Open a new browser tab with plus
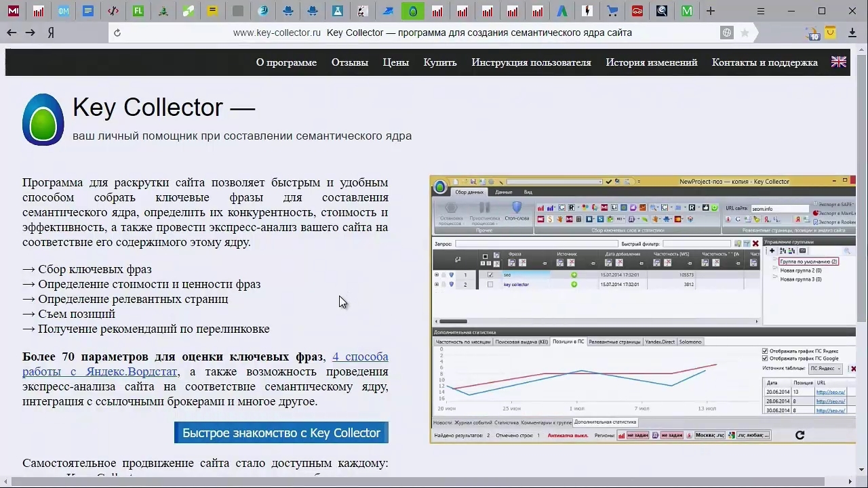This screenshot has width=868, height=488. pos(711,11)
